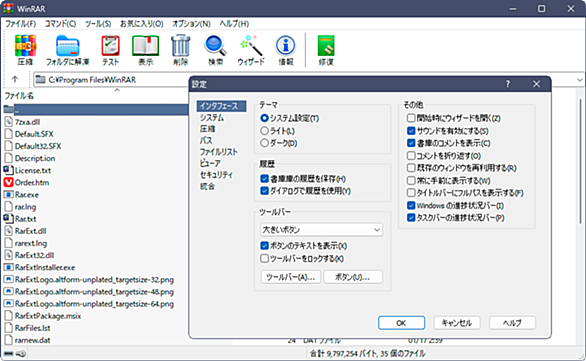Click the ツールバー(A)... button

290,277
